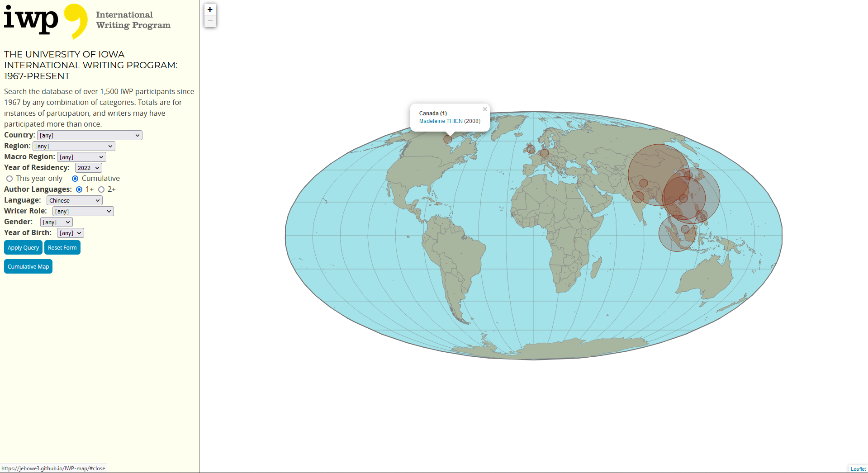Expand the Country dropdown
868x473 pixels.
point(90,135)
